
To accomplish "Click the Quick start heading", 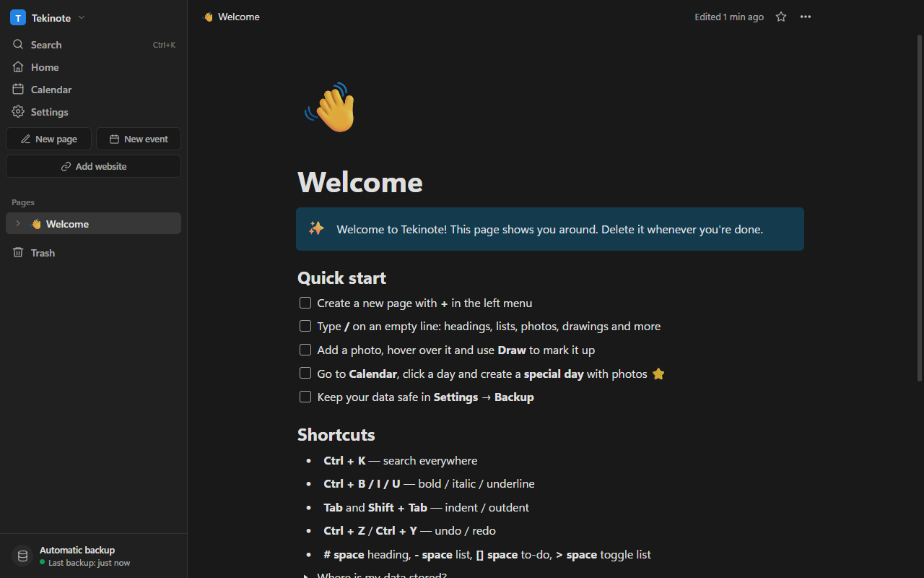I will (x=341, y=278).
